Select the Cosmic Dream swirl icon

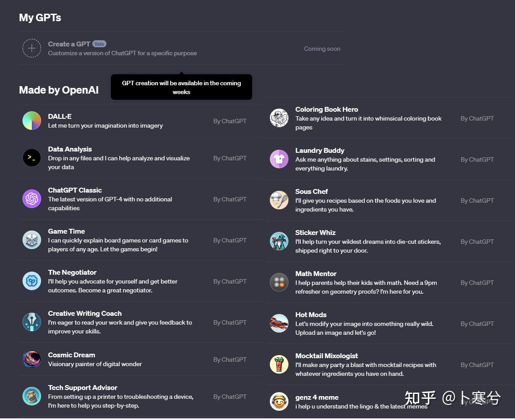click(32, 359)
